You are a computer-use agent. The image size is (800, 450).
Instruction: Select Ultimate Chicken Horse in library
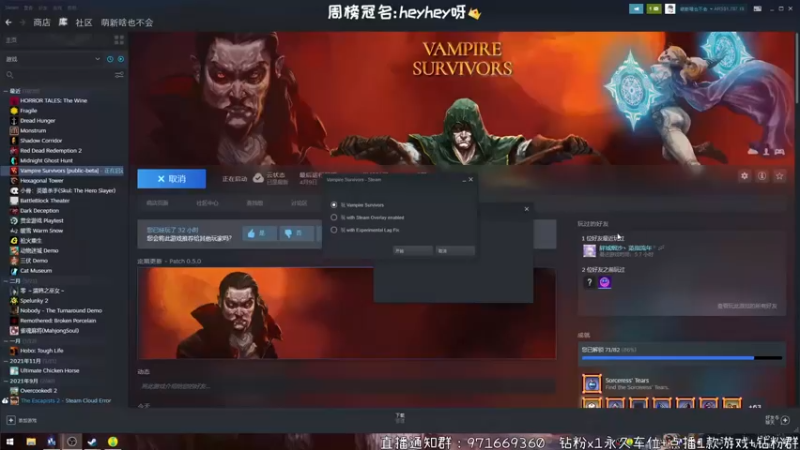[x=49, y=371]
